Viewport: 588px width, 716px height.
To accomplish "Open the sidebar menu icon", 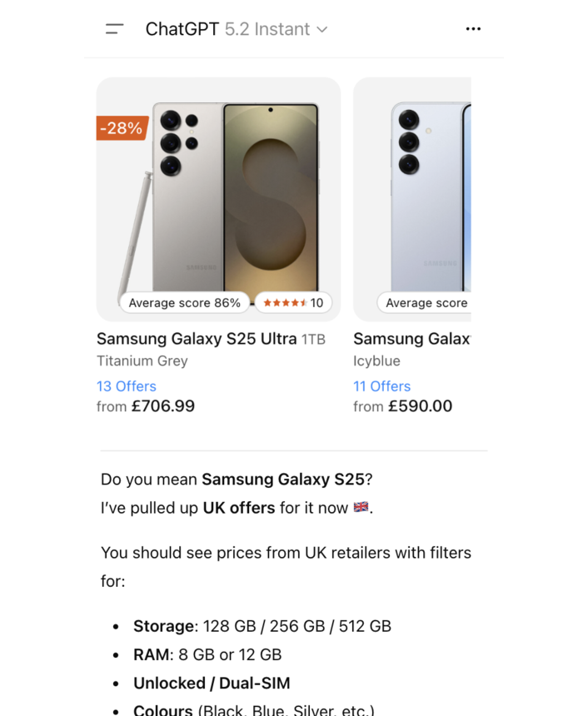I will click(x=115, y=29).
